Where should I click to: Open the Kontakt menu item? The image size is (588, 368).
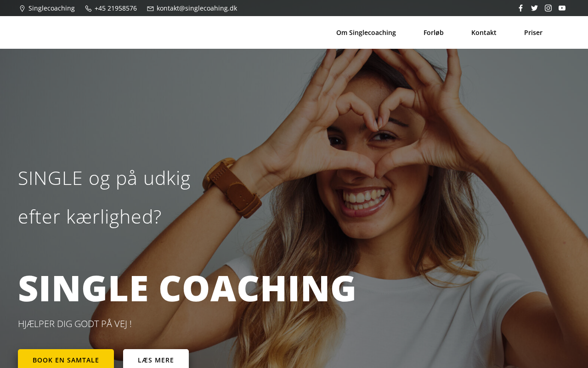pos(484,33)
